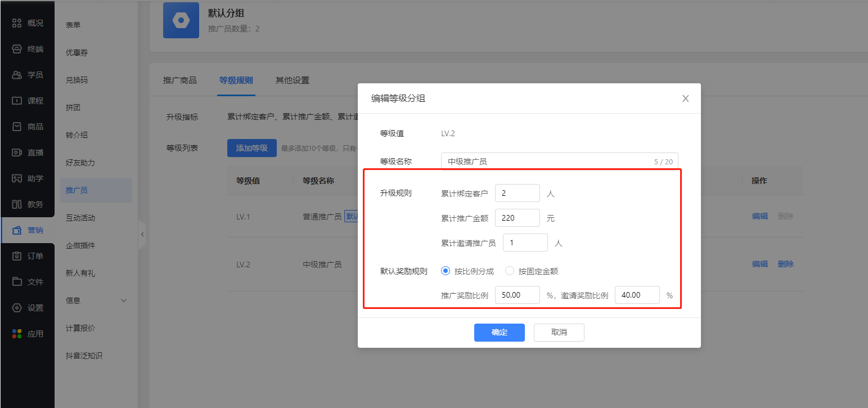Click the 设置 settings icon
This screenshot has height=408, width=868.
coord(17,308)
